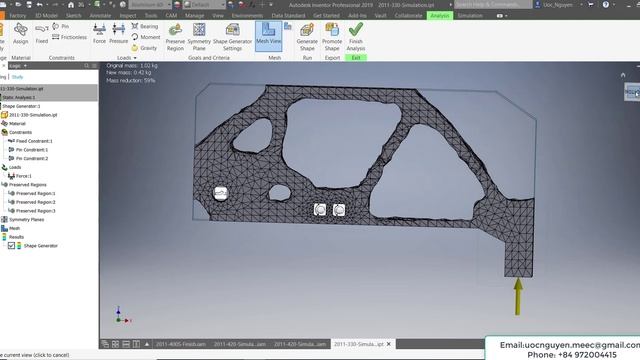640x360 pixels.
Task: Switch to the Environments tab
Action: (x=247, y=16)
